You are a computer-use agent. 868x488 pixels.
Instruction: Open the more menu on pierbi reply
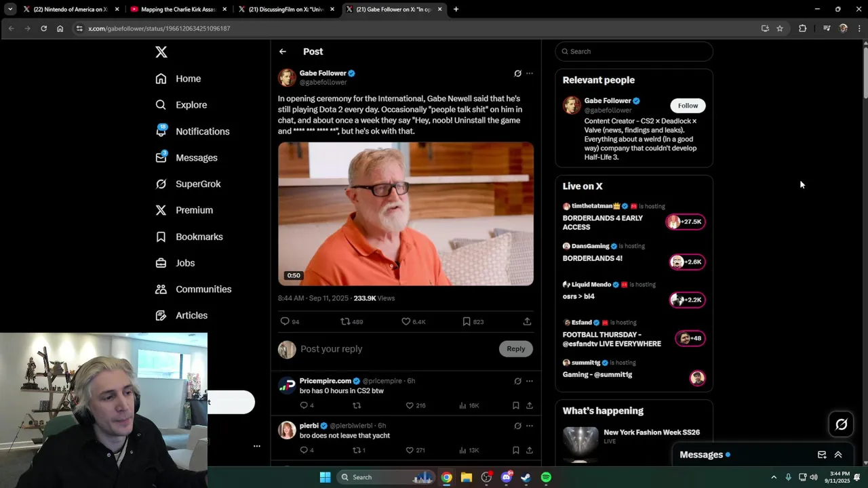tap(530, 426)
